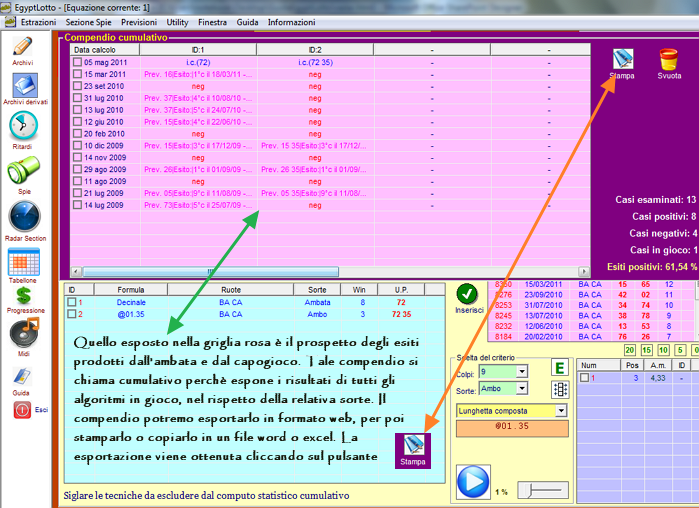Click the red Esci exit icon

[22, 410]
